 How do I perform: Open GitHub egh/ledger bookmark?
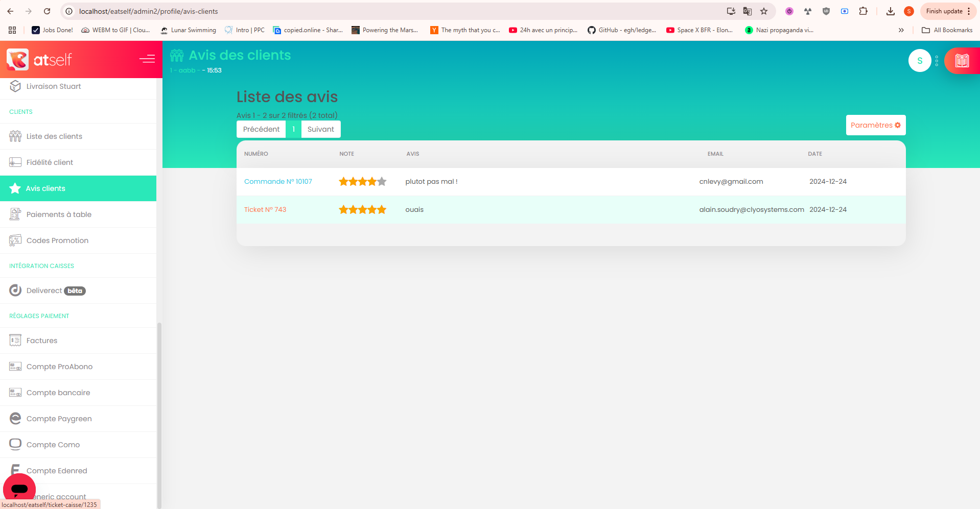622,30
